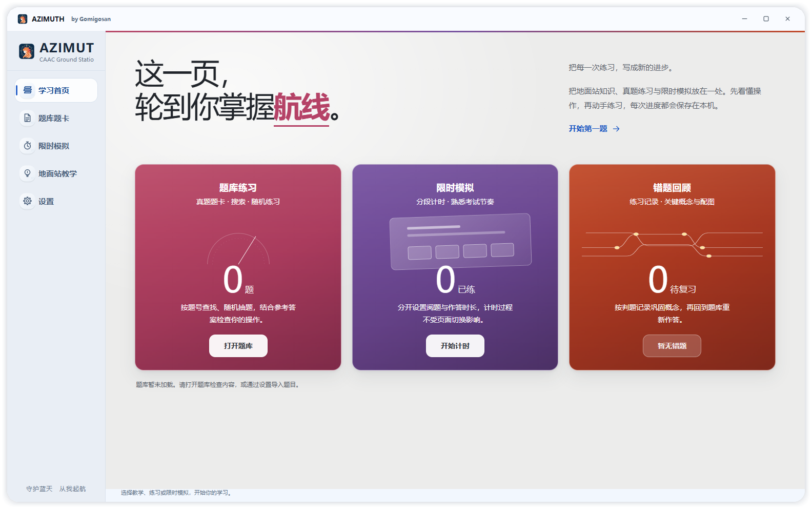
Task: Click the highlighted word 航线 in the headline
Action: click(x=301, y=107)
